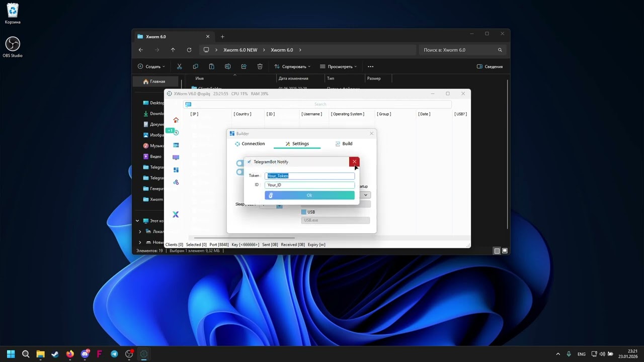Select the stacked list icon in XWorm sidebar
Viewport: 644px width, 362px height.
(176, 145)
